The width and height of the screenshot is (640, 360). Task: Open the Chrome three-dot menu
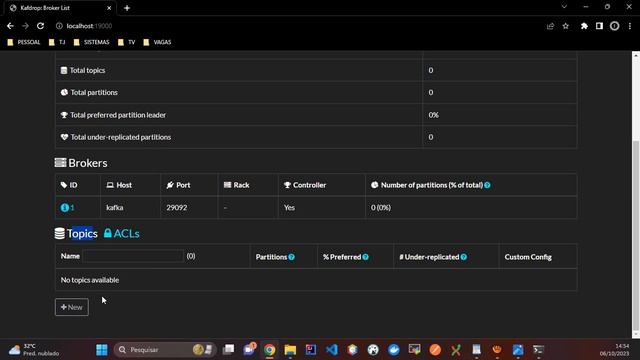point(630,26)
